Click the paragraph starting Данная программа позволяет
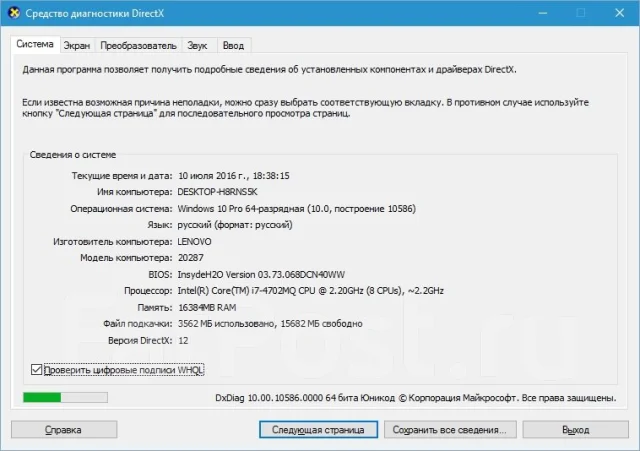The height and width of the screenshot is (451, 640). point(269,69)
